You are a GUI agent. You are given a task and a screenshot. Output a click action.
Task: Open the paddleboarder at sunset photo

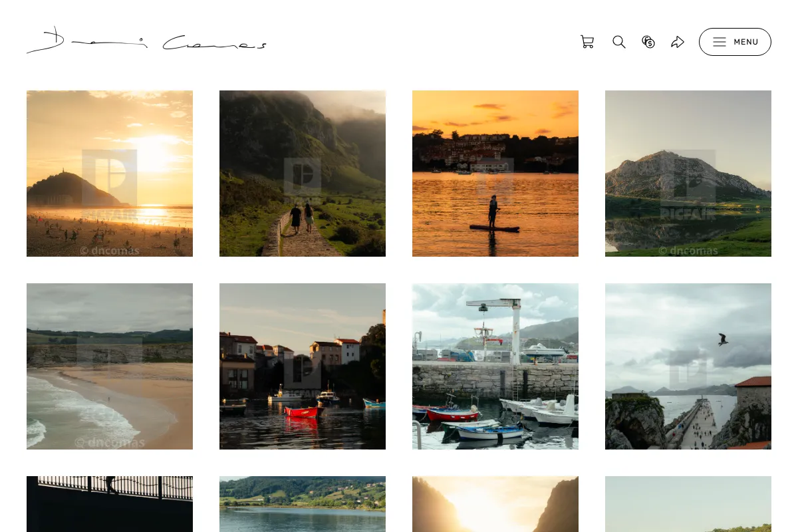[495, 174]
